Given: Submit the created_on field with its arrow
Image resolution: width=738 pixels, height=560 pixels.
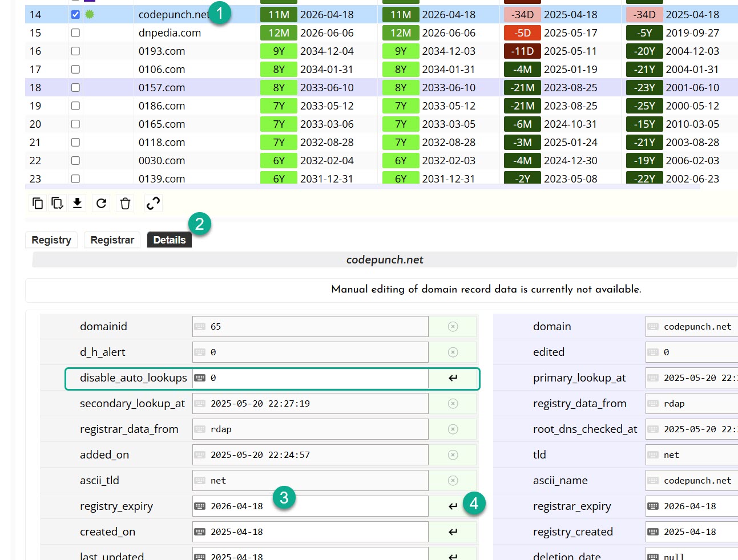Looking at the screenshot, I should (x=453, y=532).
